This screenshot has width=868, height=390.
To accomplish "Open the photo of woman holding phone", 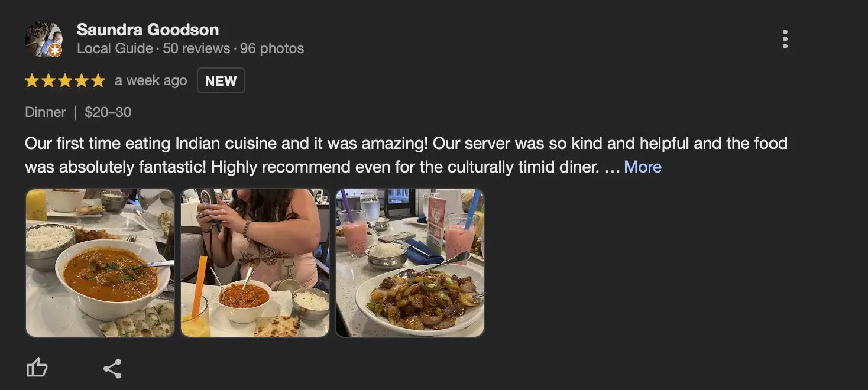I will coord(255,263).
